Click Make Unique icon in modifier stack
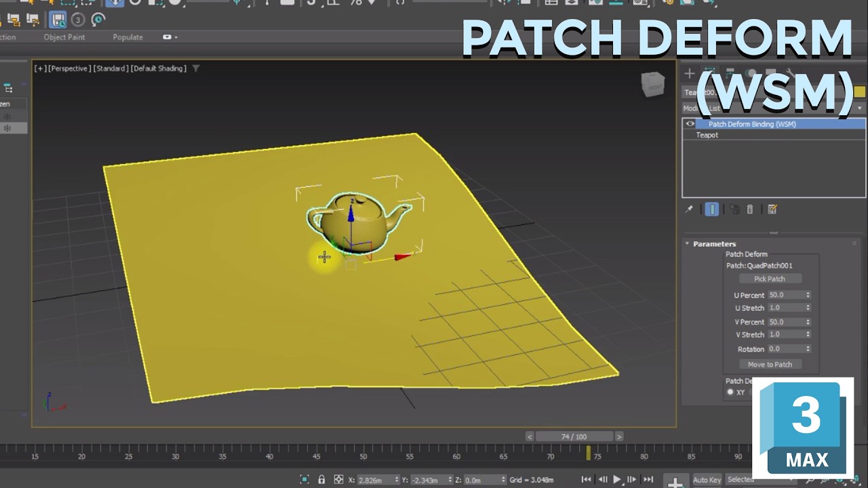The image size is (868, 488). point(734,209)
